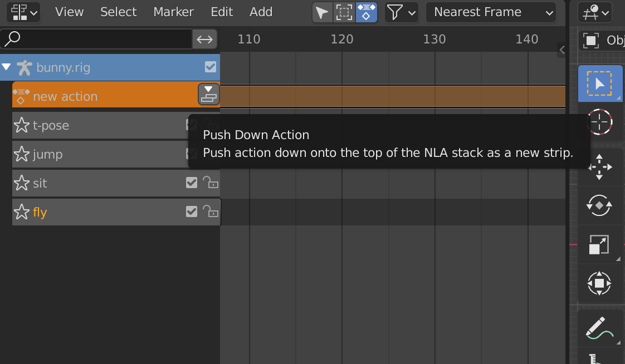Collapse the bunny.rig channel triangle

(x=7, y=67)
